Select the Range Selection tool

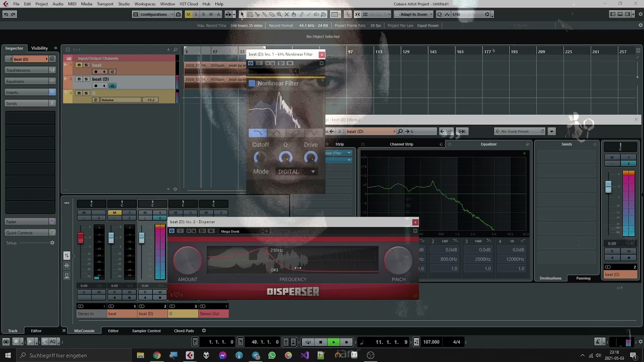click(x=250, y=14)
